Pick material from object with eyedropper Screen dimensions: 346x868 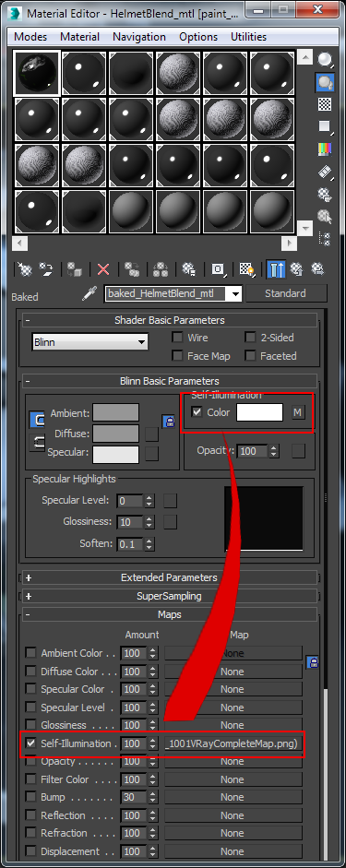click(x=90, y=293)
